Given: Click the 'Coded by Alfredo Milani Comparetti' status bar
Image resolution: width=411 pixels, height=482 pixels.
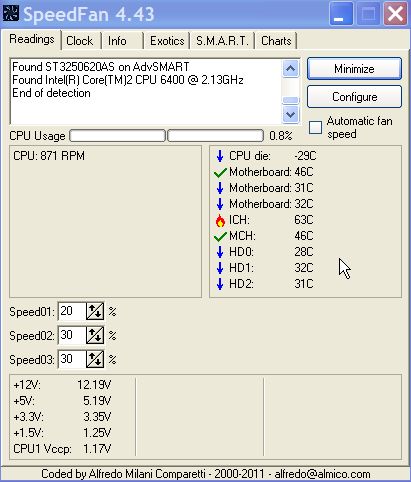Looking at the screenshot, I should tap(206, 474).
